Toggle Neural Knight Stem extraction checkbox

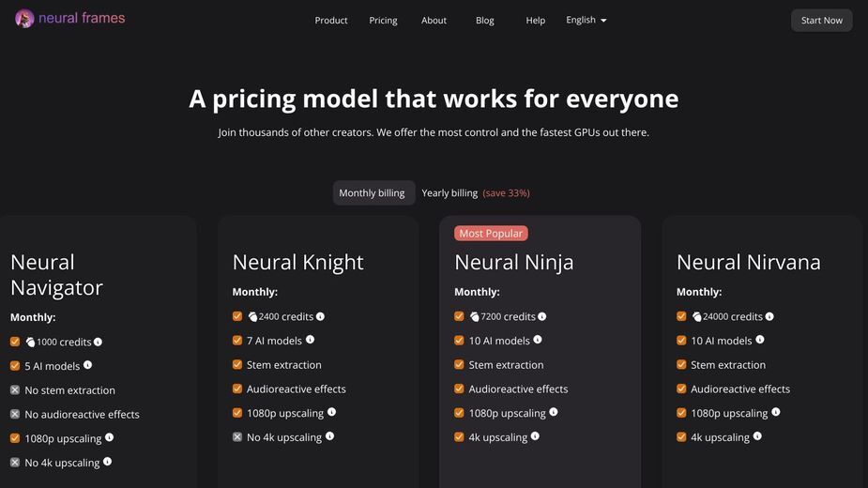237,364
